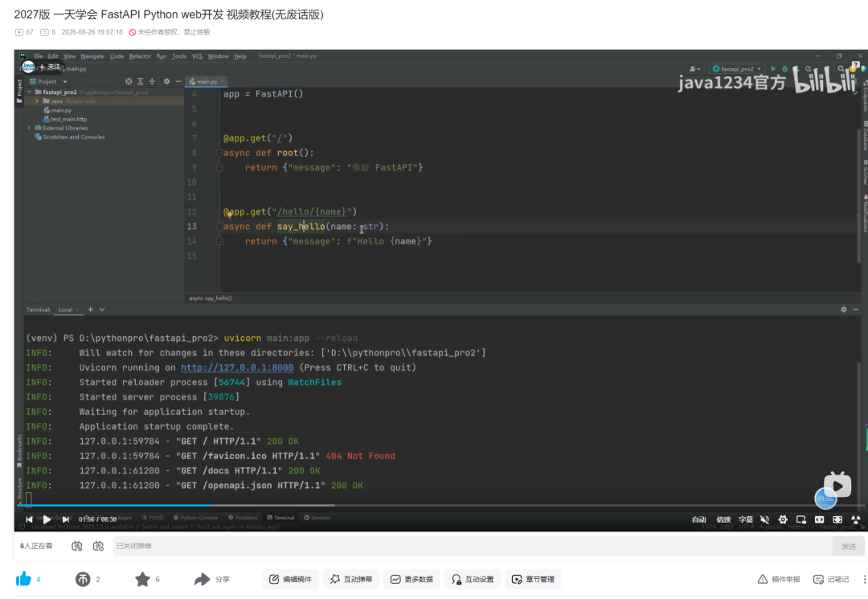Click the Search Everywhere magnifier icon
Screen dimensions: 868x599
[x=841, y=68]
